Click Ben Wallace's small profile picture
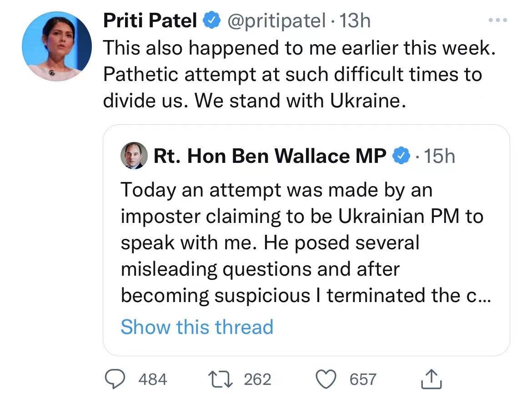This screenshot has width=532, height=409. tap(134, 156)
